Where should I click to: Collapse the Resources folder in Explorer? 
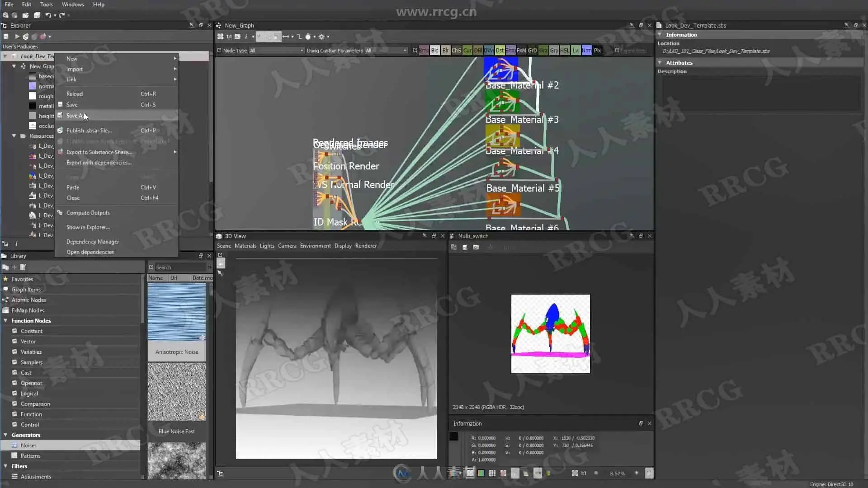coord(14,136)
